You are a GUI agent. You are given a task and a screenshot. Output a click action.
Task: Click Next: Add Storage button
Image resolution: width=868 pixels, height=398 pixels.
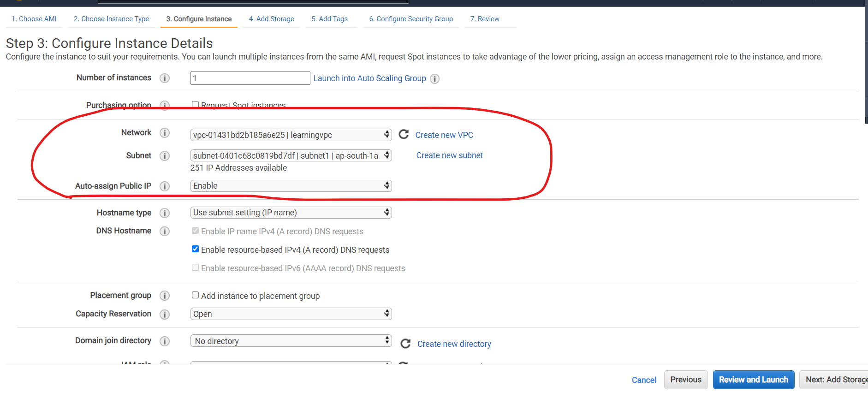pos(834,380)
